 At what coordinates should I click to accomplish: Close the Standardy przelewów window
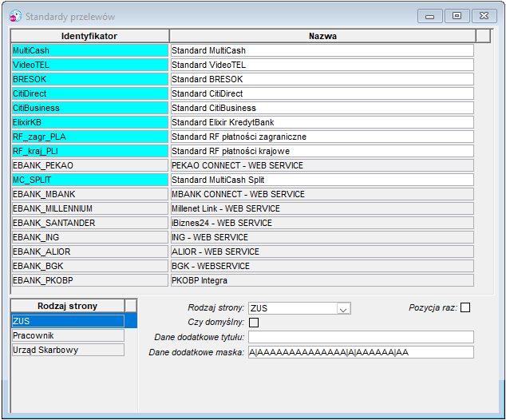click(484, 16)
